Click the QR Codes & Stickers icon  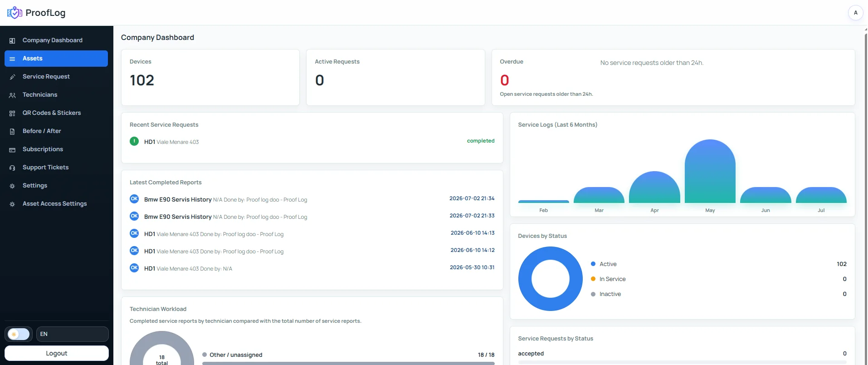click(12, 113)
